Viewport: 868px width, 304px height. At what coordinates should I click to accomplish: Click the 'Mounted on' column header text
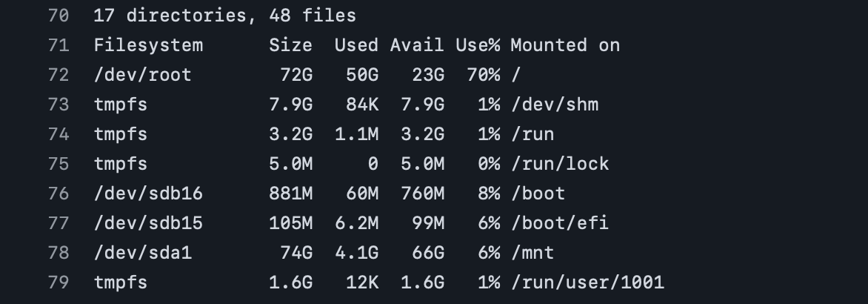pos(565,45)
